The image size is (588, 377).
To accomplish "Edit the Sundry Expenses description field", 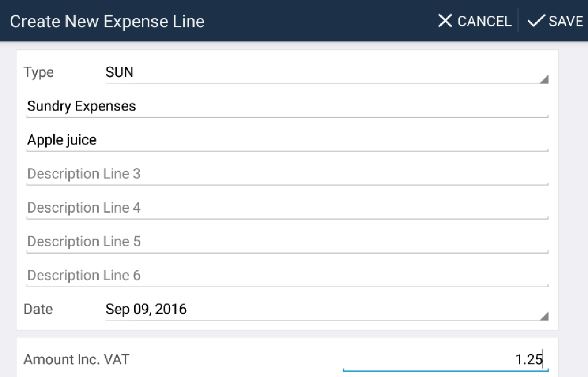I will pyautogui.click(x=287, y=106).
